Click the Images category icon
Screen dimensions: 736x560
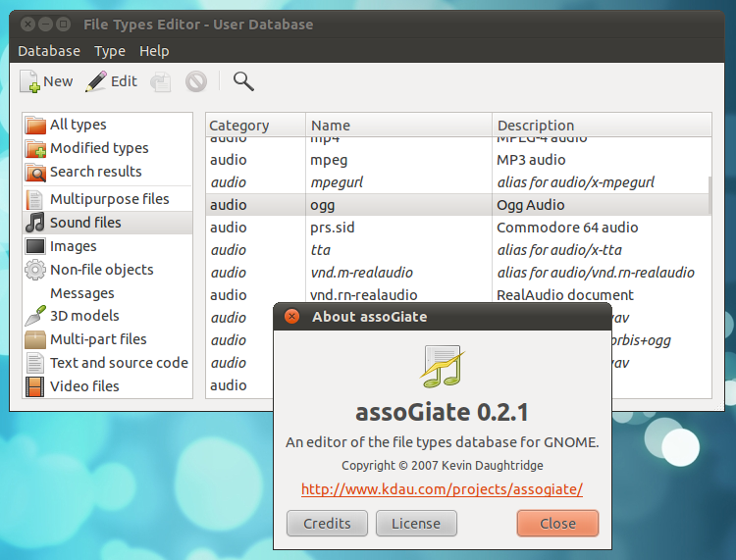point(35,246)
